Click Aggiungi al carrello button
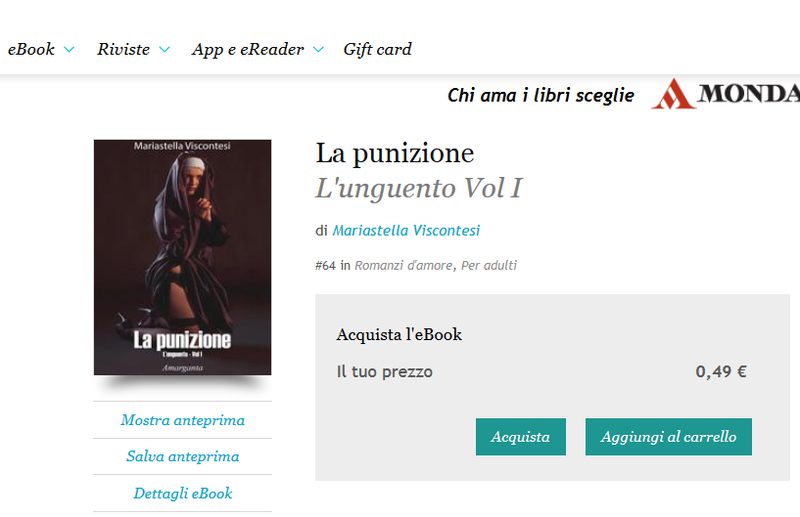 [x=668, y=437]
